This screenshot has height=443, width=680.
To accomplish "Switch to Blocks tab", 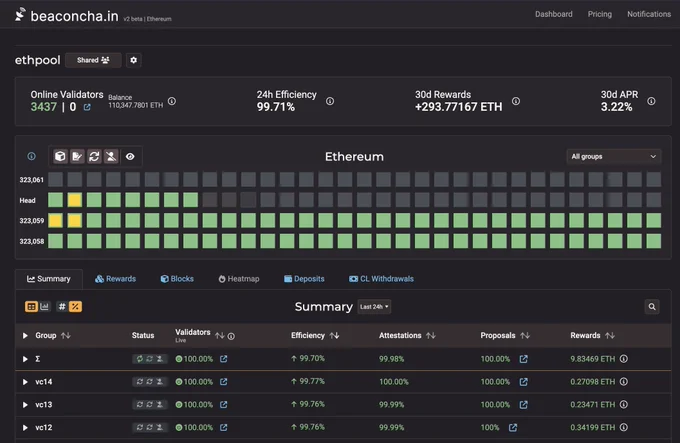I will point(177,279).
